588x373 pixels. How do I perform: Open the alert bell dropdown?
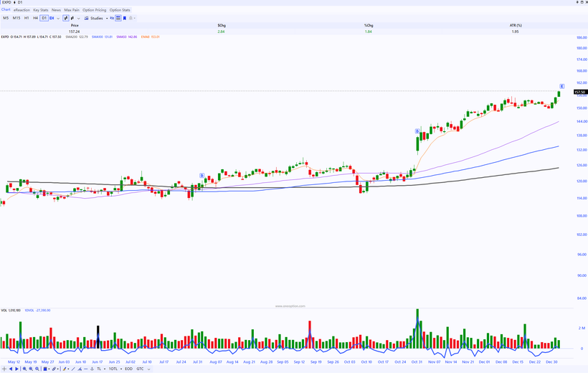point(132,18)
